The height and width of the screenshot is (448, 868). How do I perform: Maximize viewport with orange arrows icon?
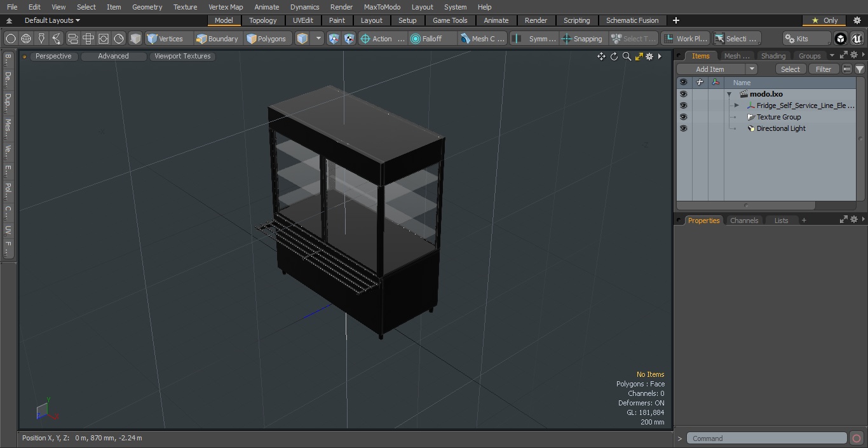(x=639, y=57)
